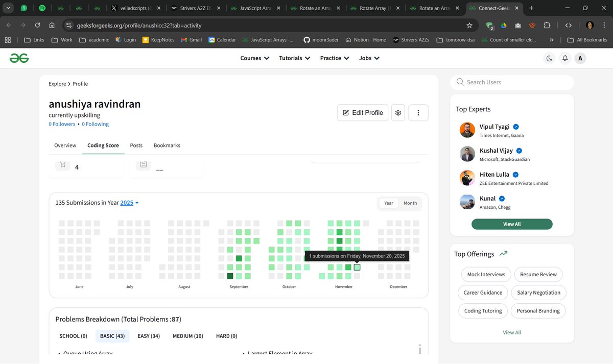Click View All link under Top Offerings
Image resolution: width=613 pixels, height=364 pixels.
(x=512, y=332)
